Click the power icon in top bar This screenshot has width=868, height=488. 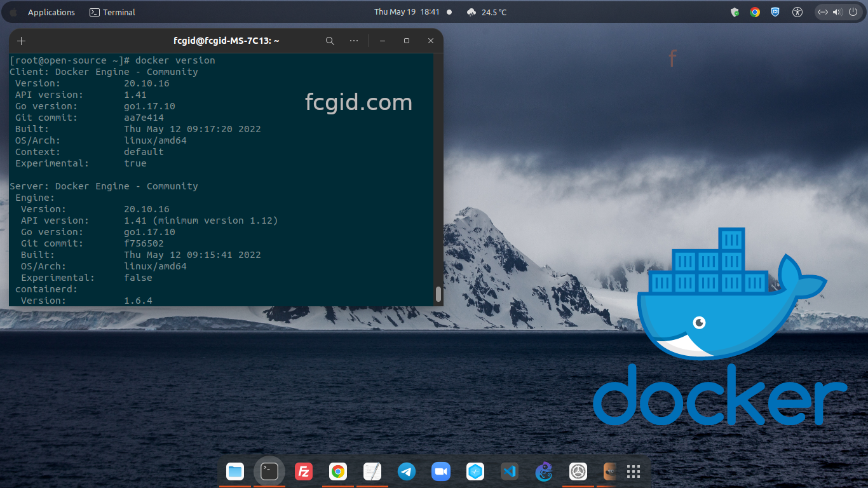853,12
